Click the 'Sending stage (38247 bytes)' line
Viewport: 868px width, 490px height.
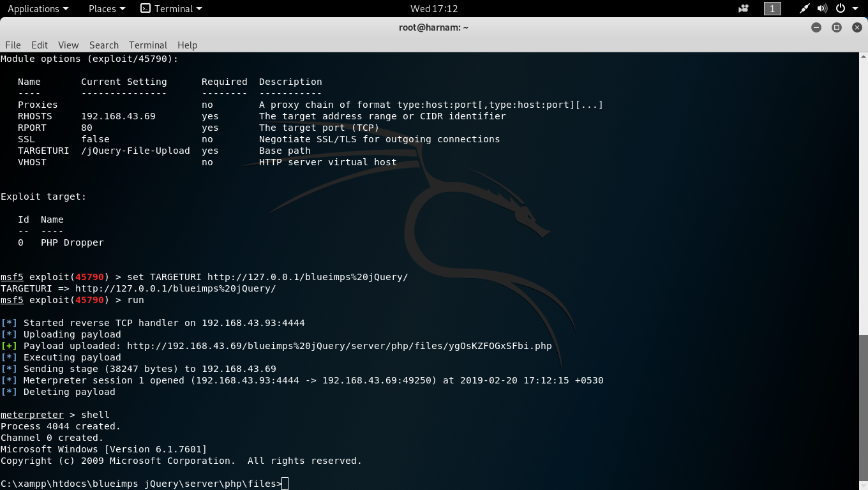(x=138, y=369)
